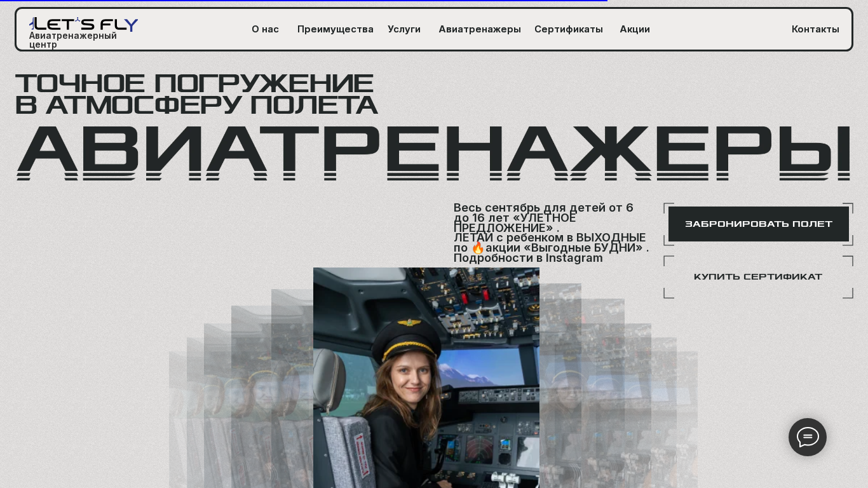Click «Забронировать полет» button

759,224
